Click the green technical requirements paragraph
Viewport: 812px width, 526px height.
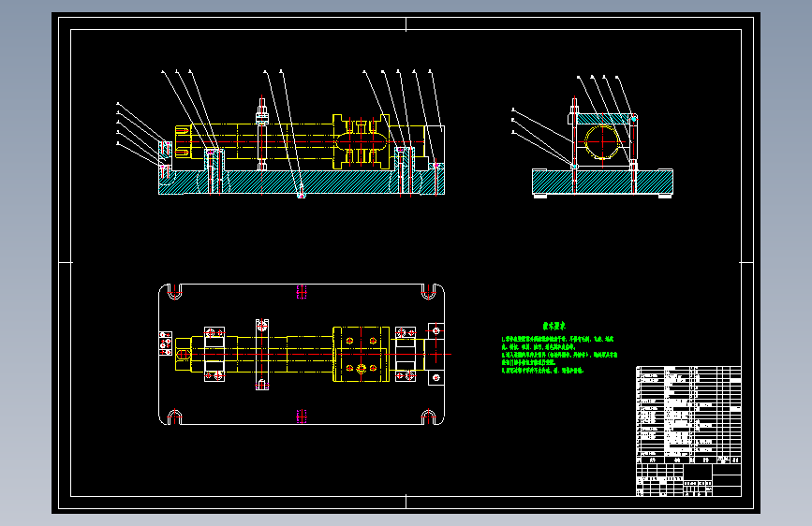click(x=559, y=355)
